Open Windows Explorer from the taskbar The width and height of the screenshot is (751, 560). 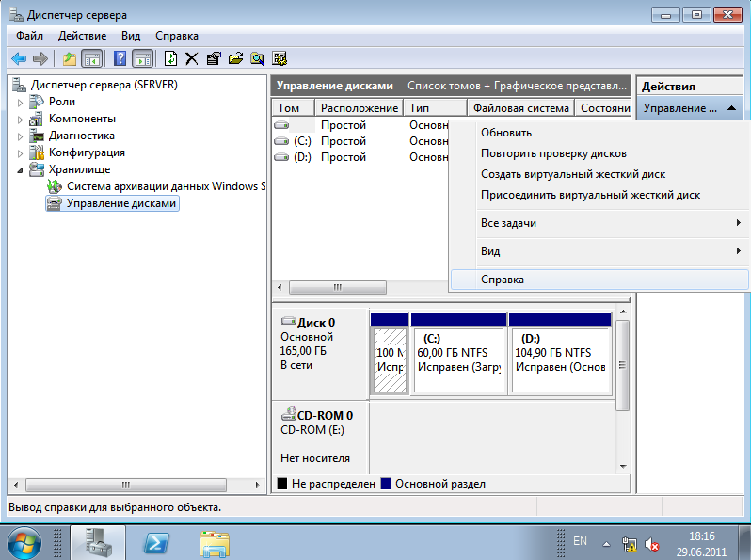click(215, 544)
